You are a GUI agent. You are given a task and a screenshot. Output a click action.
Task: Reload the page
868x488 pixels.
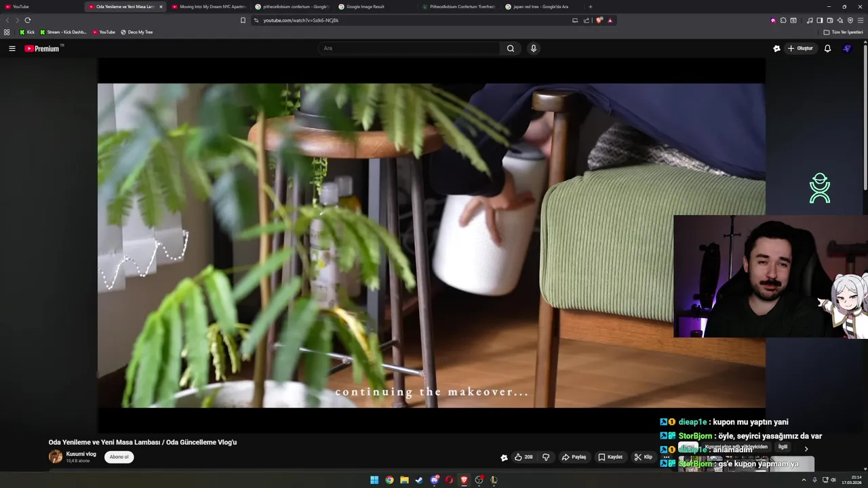click(28, 20)
